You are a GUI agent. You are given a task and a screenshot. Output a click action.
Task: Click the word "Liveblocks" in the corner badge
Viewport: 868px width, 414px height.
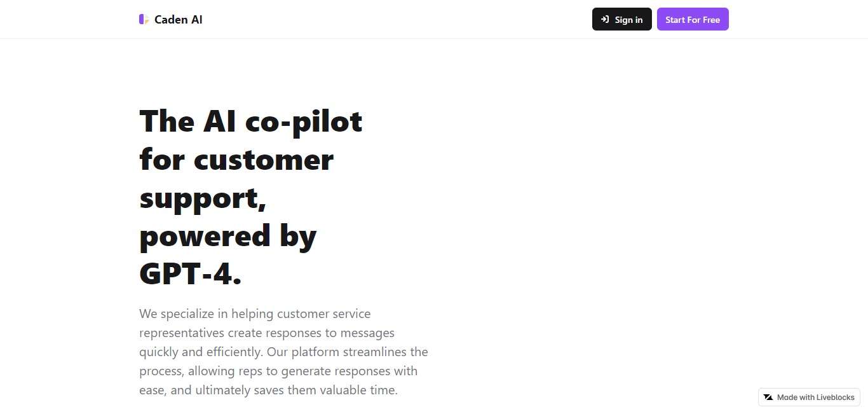pos(835,397)
